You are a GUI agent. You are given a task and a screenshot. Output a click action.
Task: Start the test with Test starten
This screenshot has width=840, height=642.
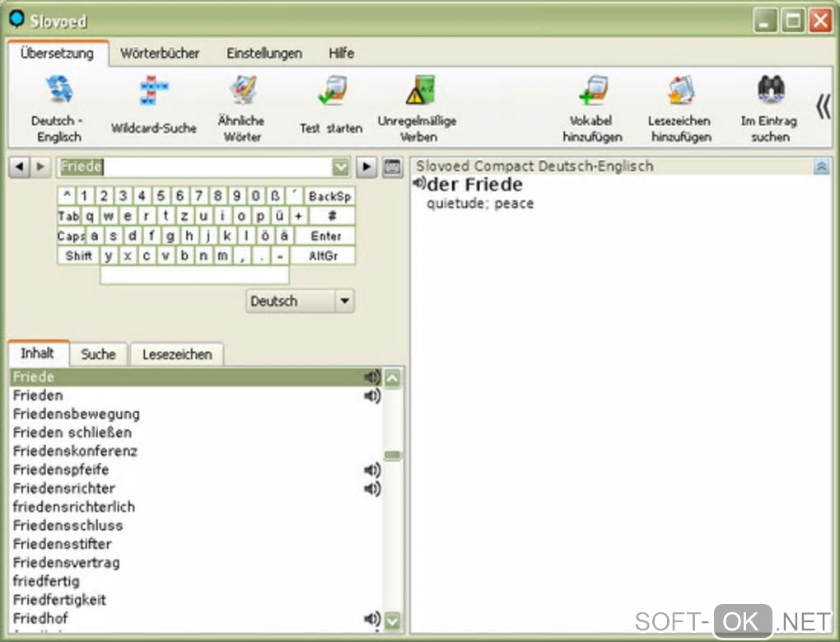pos(331,105)
